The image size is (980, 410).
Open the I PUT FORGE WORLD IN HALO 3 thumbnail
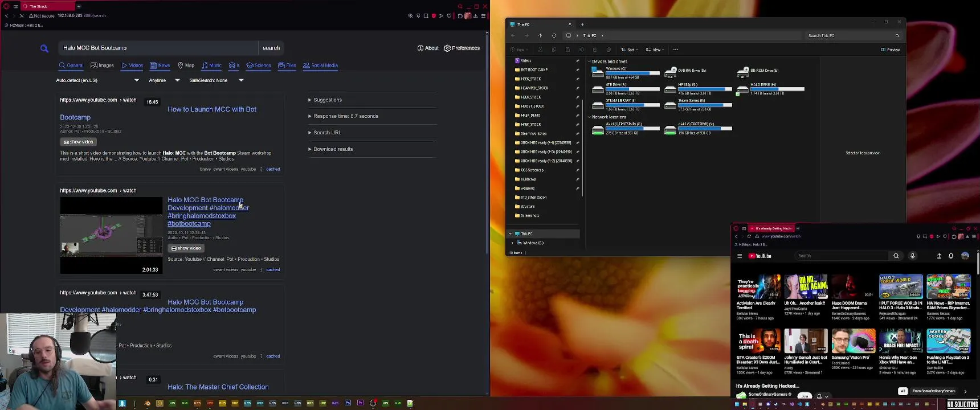point(900,287)
